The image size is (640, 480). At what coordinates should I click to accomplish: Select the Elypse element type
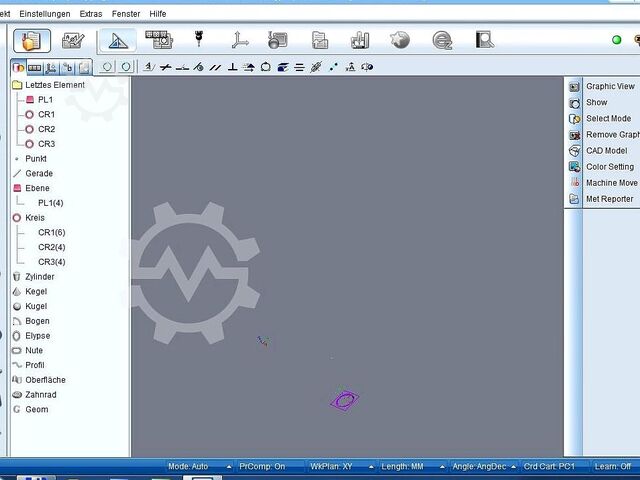pyautogui.click(x=38, y=336)
